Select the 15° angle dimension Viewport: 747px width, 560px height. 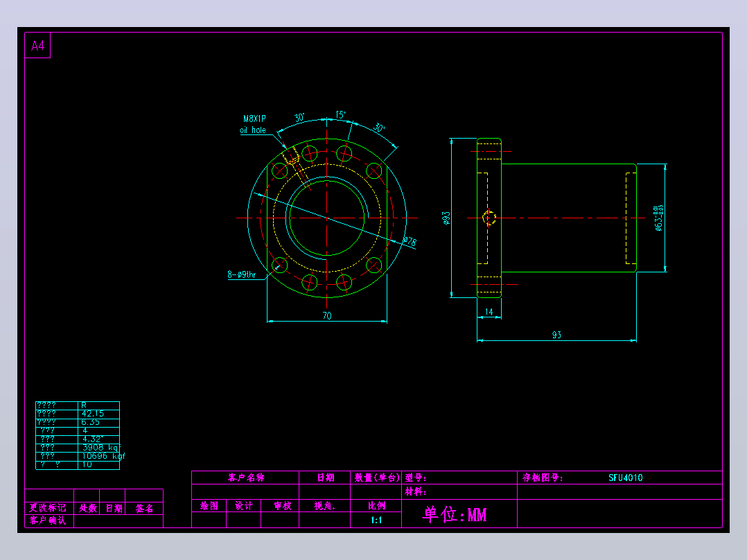[341, 115]
